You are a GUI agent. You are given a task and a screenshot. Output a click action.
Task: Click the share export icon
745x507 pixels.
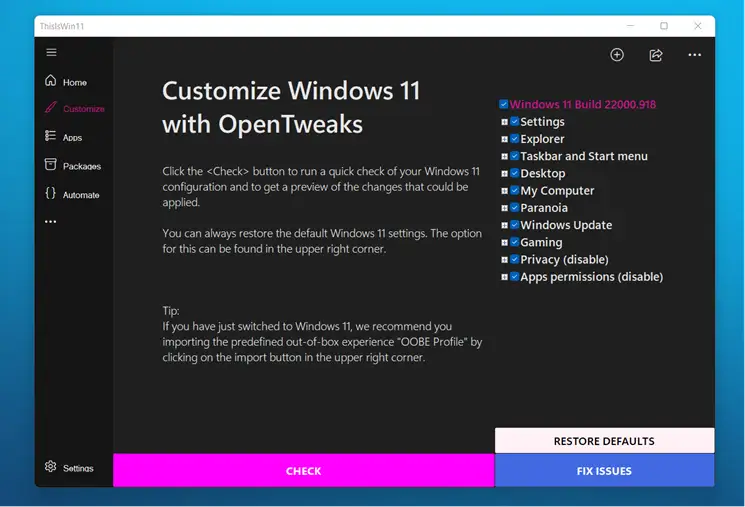coord(656,55)
